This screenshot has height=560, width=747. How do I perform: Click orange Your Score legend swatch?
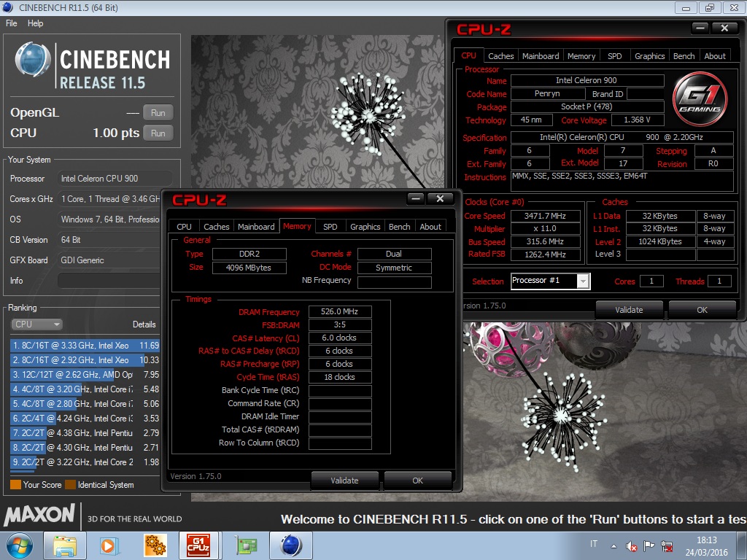(16, 485)
